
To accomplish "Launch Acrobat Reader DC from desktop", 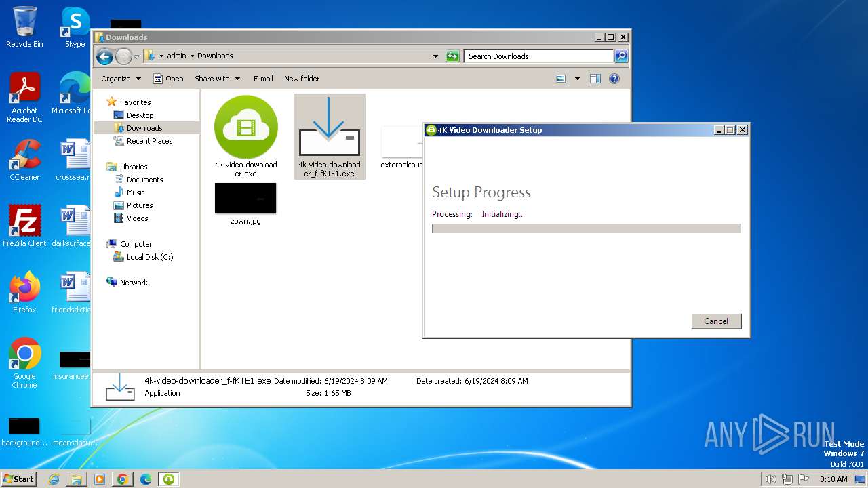I will click(x=24, y=98).
